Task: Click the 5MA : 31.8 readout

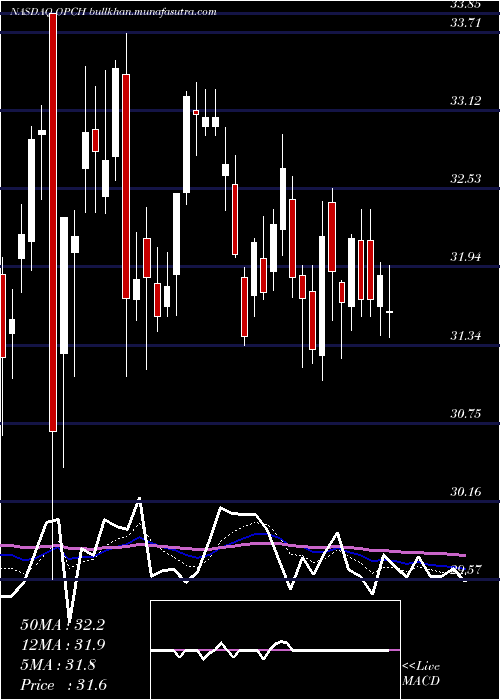Action: coord(58,665)
